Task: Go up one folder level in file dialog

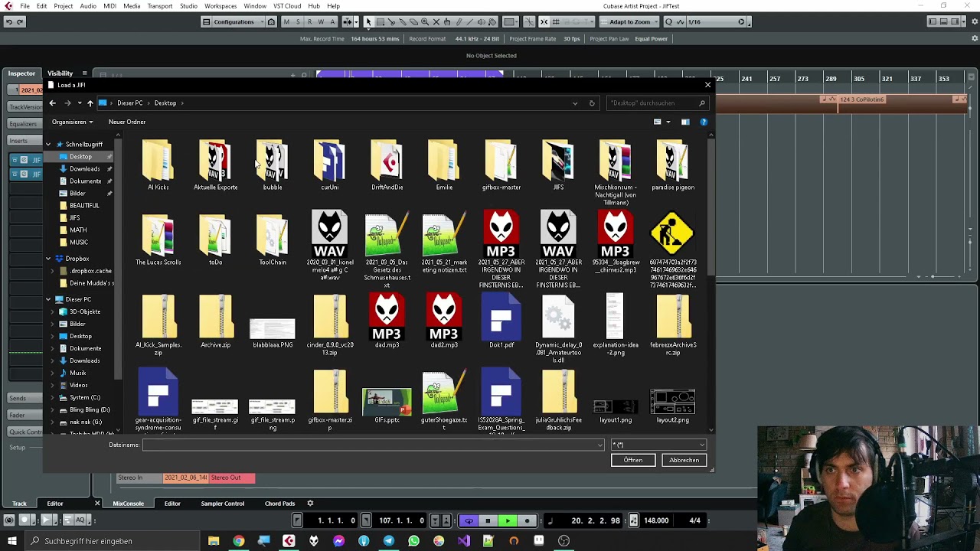Action: pos(90,103)
